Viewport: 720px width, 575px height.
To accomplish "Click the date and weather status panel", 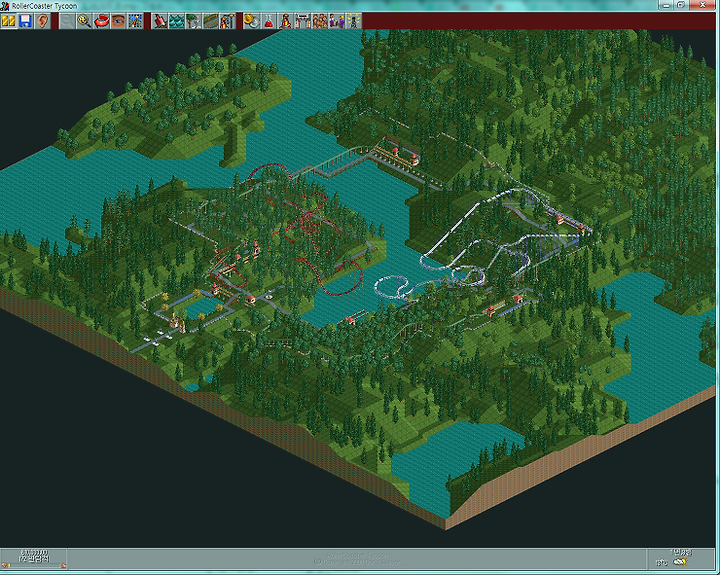I will (681, 559).
